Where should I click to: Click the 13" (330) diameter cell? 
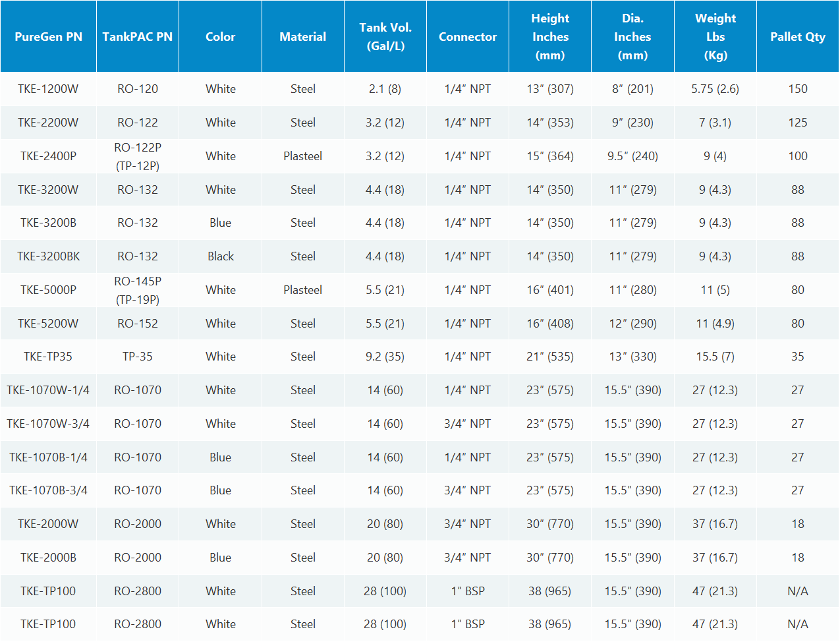[632, 357]
